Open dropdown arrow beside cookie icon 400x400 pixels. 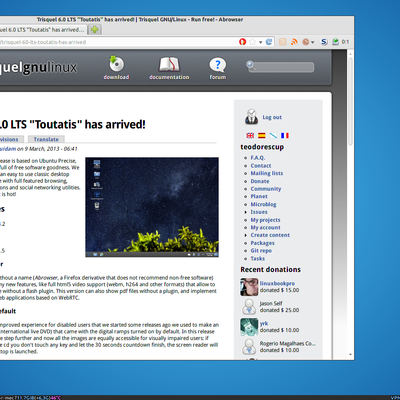tap(312, 42)
